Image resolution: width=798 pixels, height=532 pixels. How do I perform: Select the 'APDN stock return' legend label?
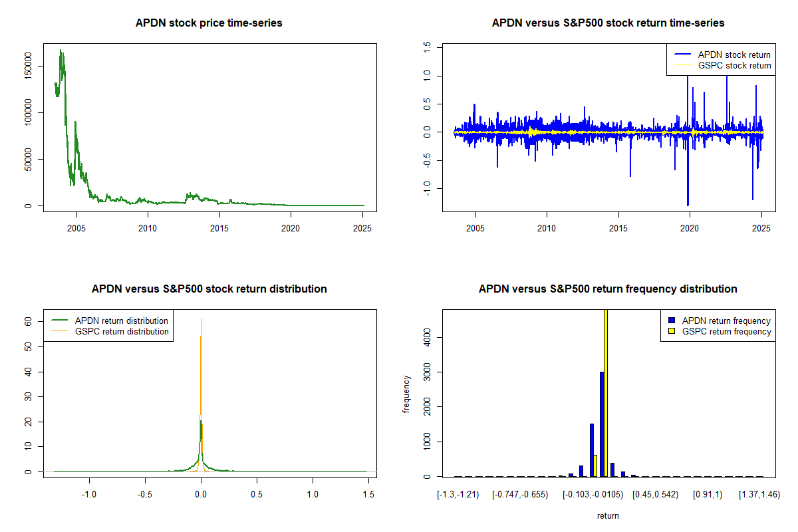(734, 55)
